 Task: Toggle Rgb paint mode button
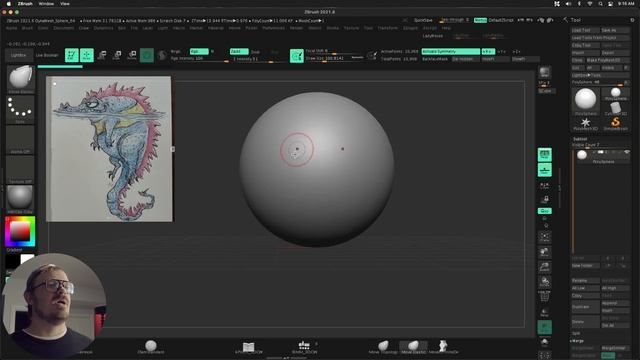[x=199, y=51]
